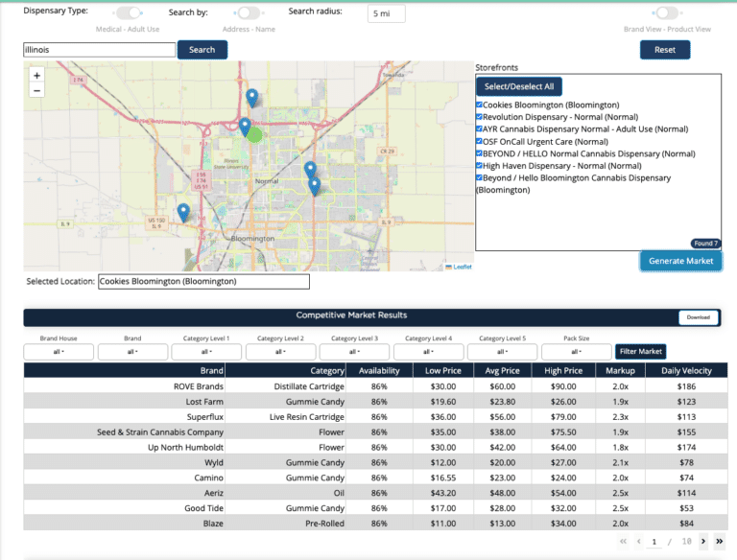Open Category Level 4 dropdown
Viewport: 737px width, 560px height.
pyautogui.click(x=429, y=351)
